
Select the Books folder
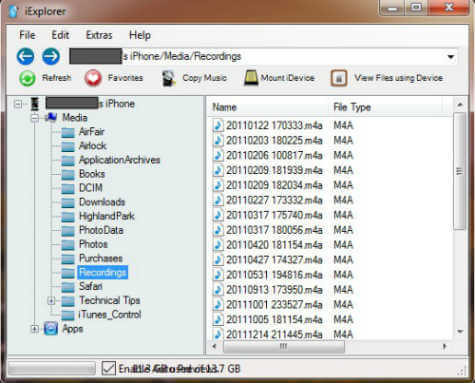[x=92, y=174]
